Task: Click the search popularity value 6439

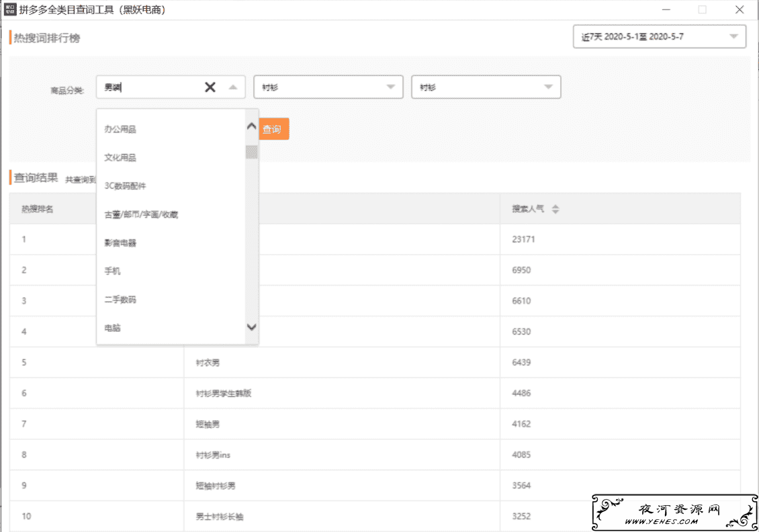Action: click(521, 363)
